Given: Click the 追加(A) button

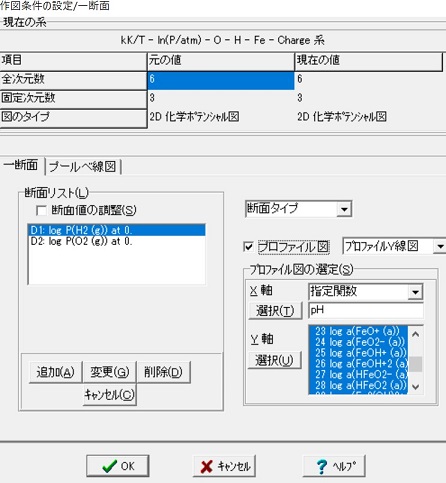Looking at the screenshot, I should [55, 372].
